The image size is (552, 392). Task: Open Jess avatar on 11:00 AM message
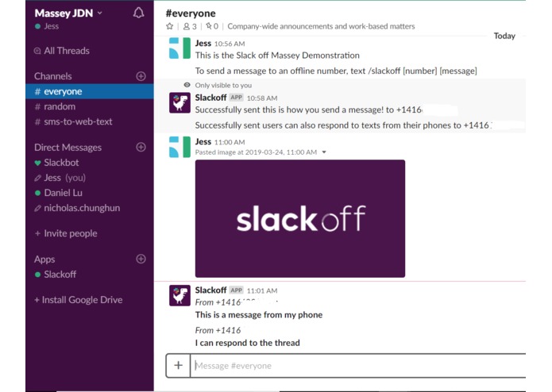pyautogui.click(x=179, y=147)
